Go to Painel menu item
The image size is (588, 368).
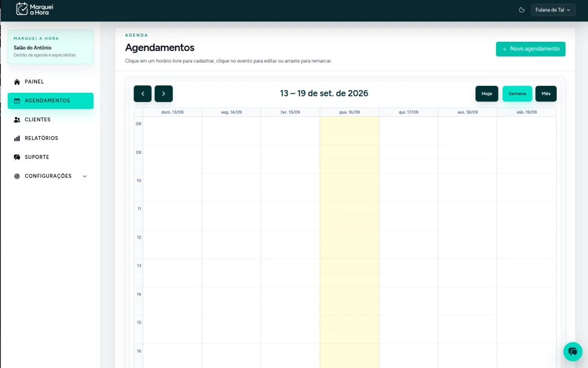(51, 82)
